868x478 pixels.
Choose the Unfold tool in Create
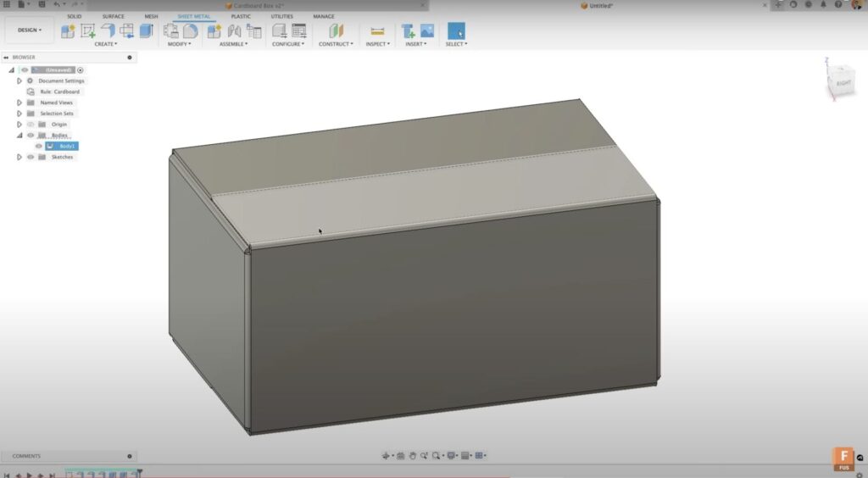(127, 31)
